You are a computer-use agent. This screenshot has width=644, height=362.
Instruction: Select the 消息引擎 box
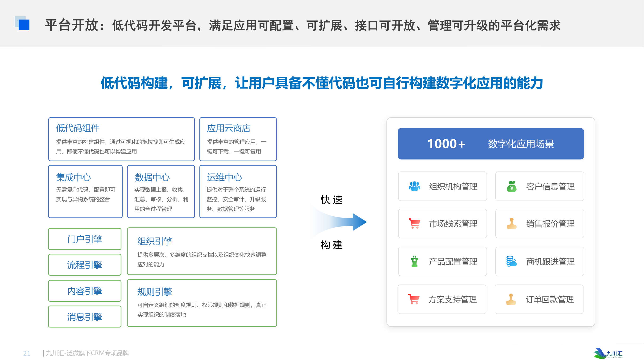coord(85,317)
